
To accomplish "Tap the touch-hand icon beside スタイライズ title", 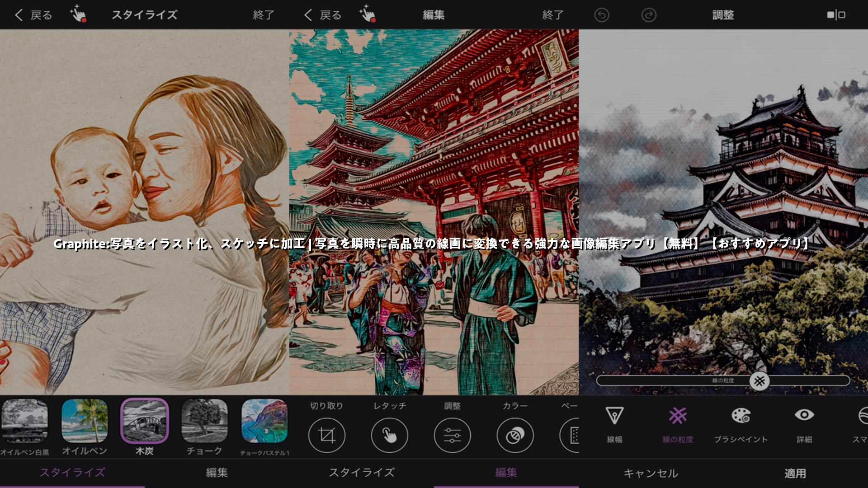I will 78,14.
